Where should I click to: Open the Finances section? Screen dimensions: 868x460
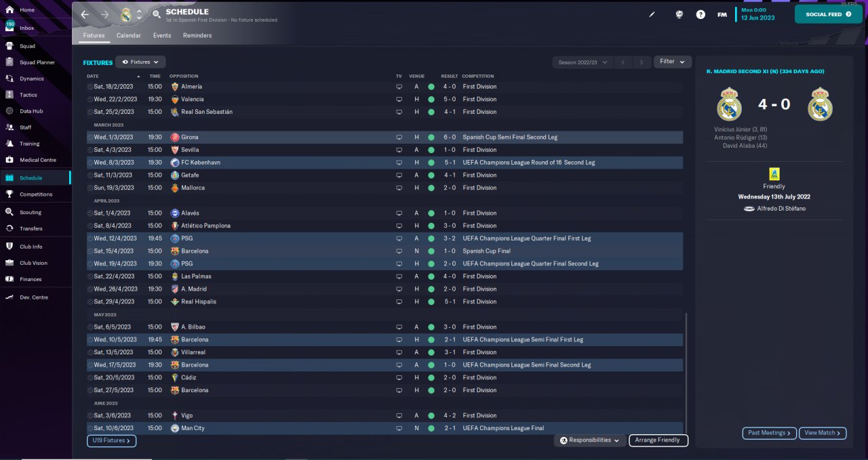click(x=35, y=279)
